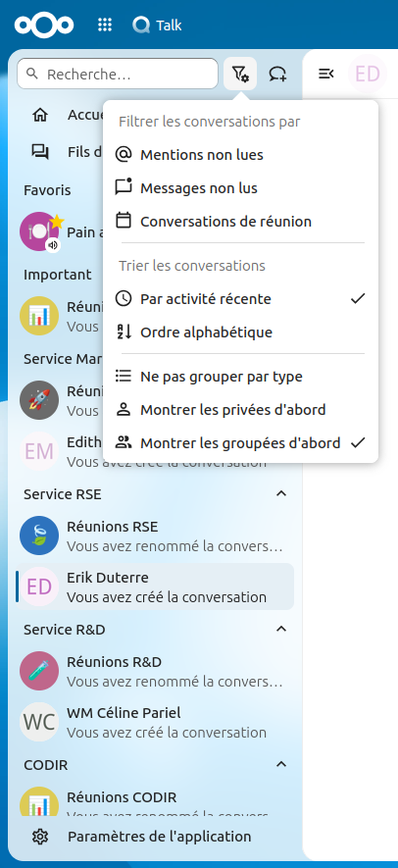Screen dimensions: 398x868
Task: Choose Montrer les privées d'abord
Action: (241, 409)
